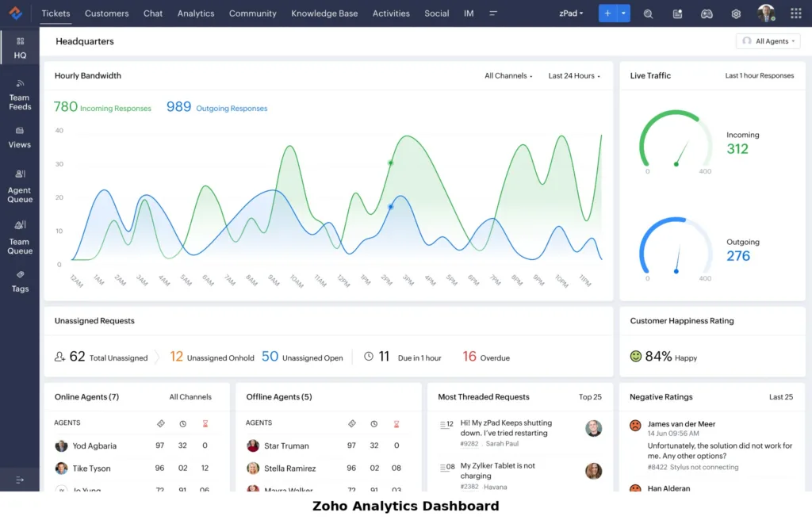This screenshot has height=520, width=812.
Task: Open the Activities tab
Action: pos(391,13)
